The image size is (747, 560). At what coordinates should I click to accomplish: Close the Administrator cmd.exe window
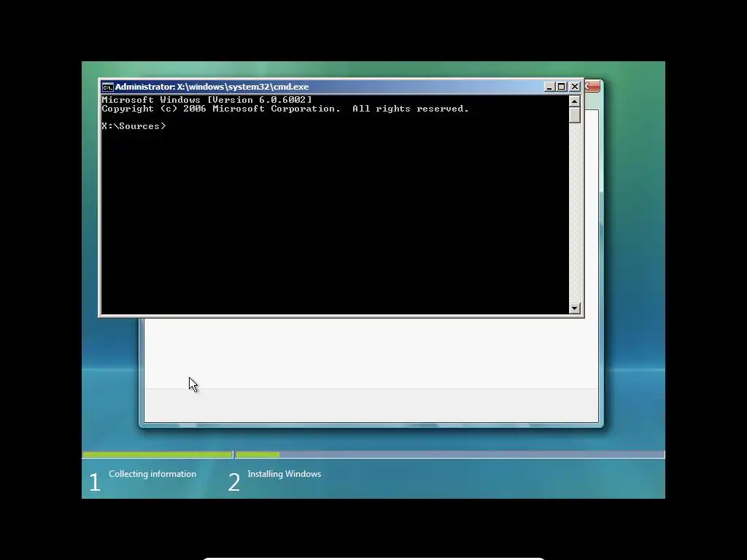pyautogui.click(x=575, y=87)
